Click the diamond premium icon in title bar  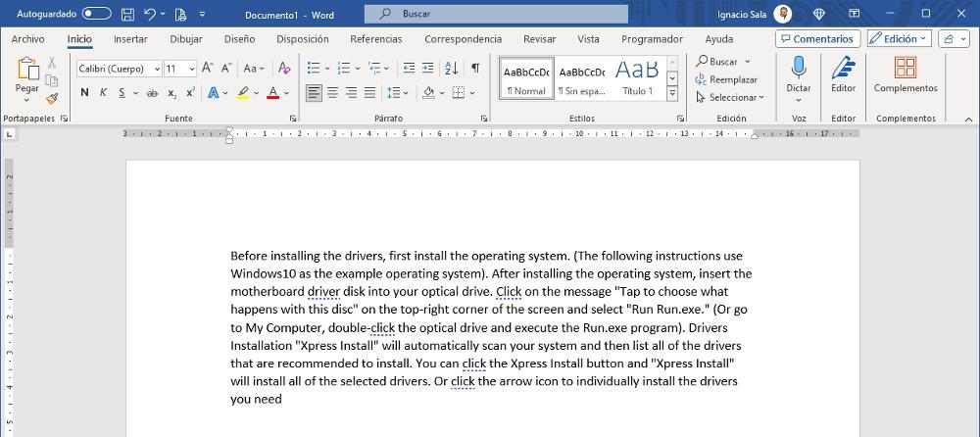coord(818,14)
